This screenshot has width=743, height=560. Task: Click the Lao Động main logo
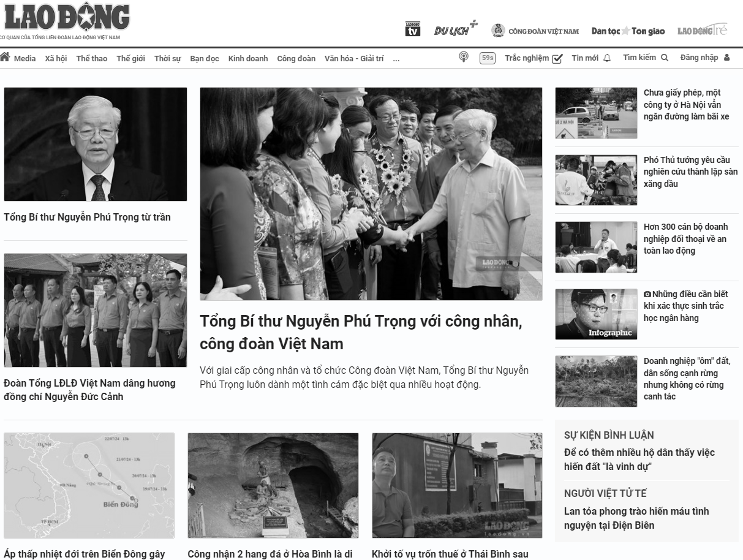66,18
